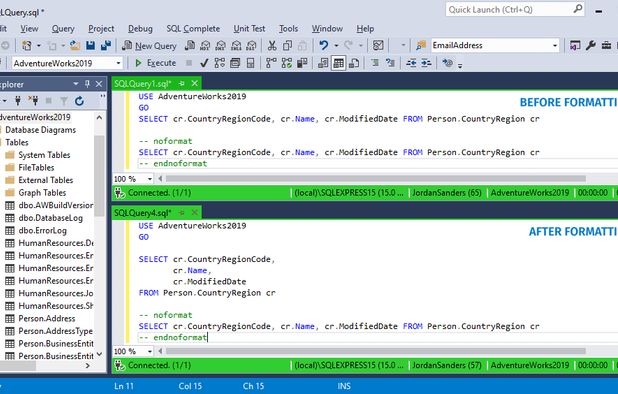Screen dimensions: 618x394
Task: Click the Database Engine Query icon
Action: tap(190, 46)
